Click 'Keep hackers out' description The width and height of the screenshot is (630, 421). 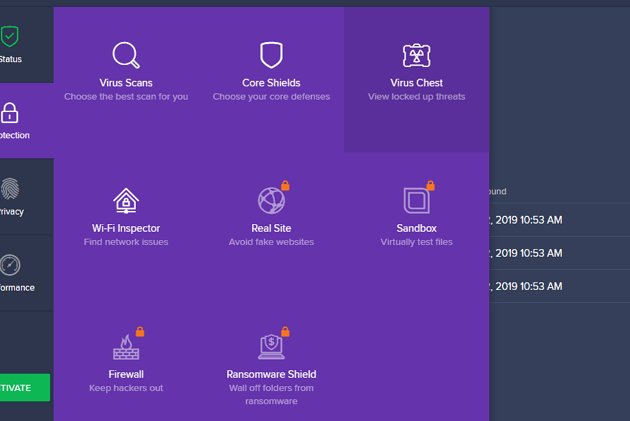[126, 388]
